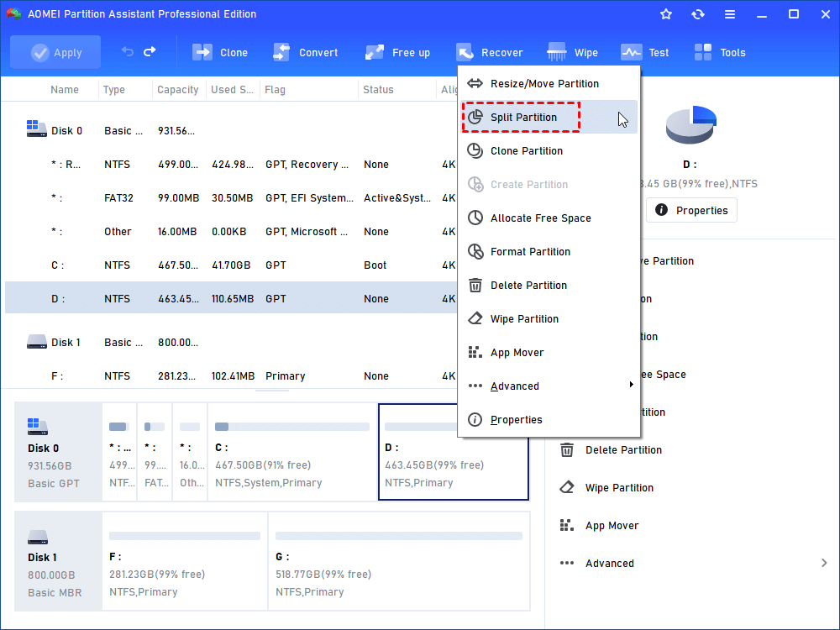Viewport: 840px width, 630px height.
Task: Choose Properties from context menu
Action: pos(549,419)
